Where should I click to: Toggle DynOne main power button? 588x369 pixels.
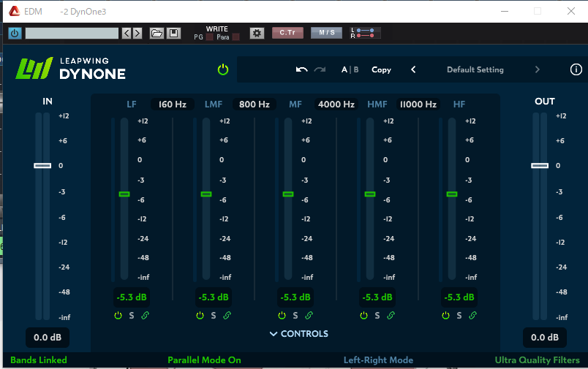223,69
